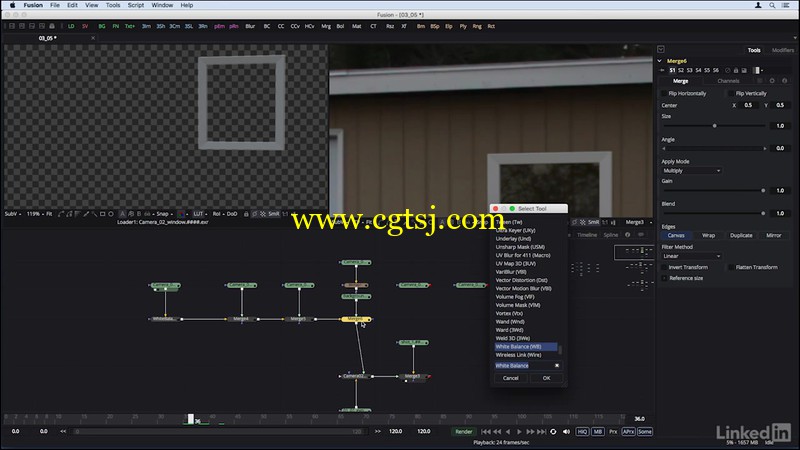
Task: Click the audio speaker icon
Action: pos(566,432)
